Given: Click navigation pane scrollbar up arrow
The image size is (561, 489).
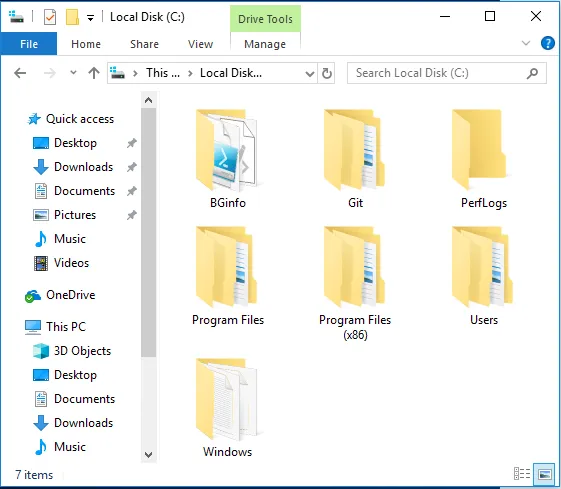Looking at the screenshot, I should (148, 100).
